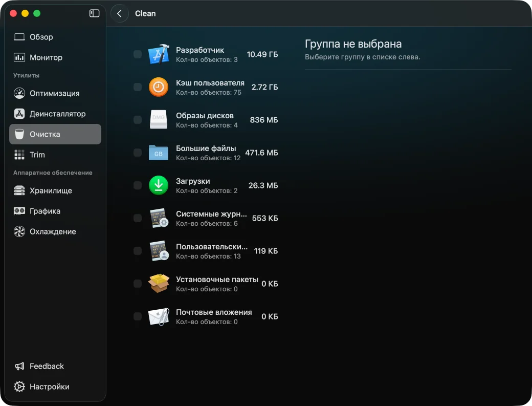The width and height of the screenshot is (532, 406).
Task: Click the Установочные пакеты box icon
Action: pos(159,283)
